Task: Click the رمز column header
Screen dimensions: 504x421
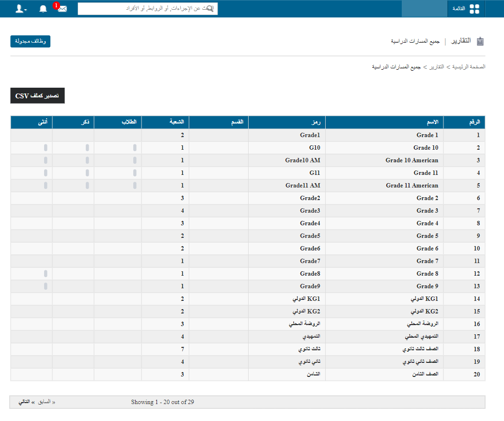Action: point(287,122)
